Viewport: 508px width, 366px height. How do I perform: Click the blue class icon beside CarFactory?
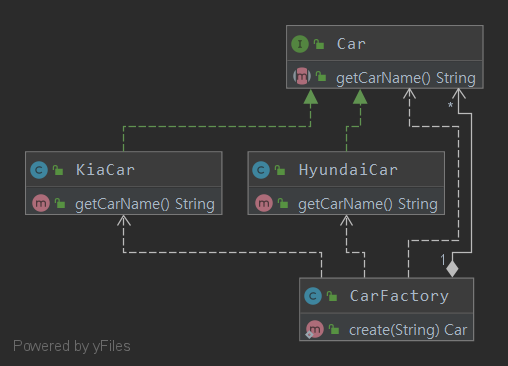pyautogui.click(x=313, y=296)
